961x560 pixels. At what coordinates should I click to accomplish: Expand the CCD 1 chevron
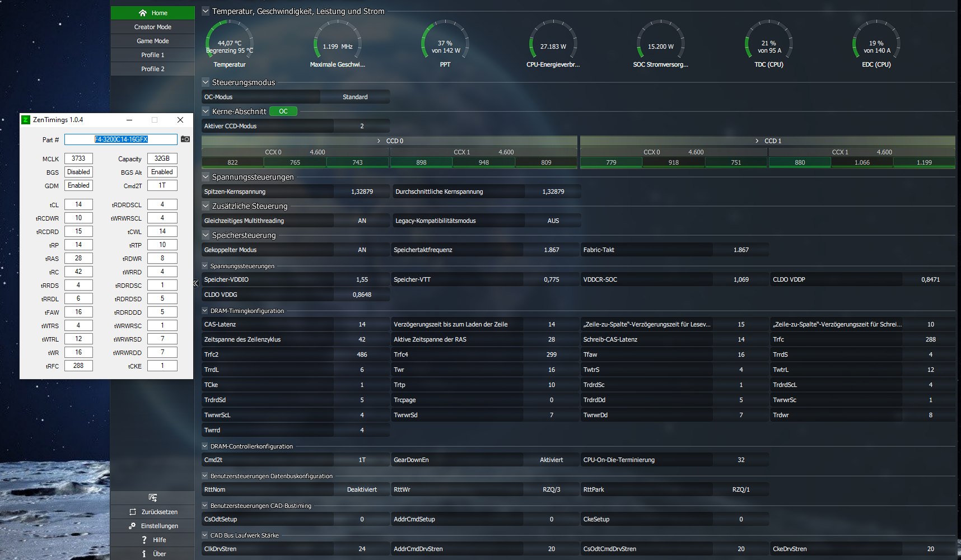[x=757, y=141]
